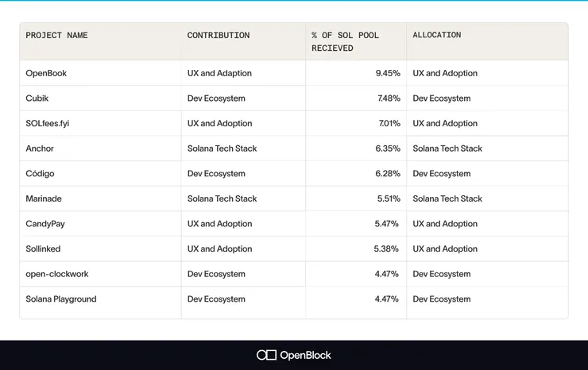Click the CandyPay project name
The image size is (588, 370).
(45, 224)
